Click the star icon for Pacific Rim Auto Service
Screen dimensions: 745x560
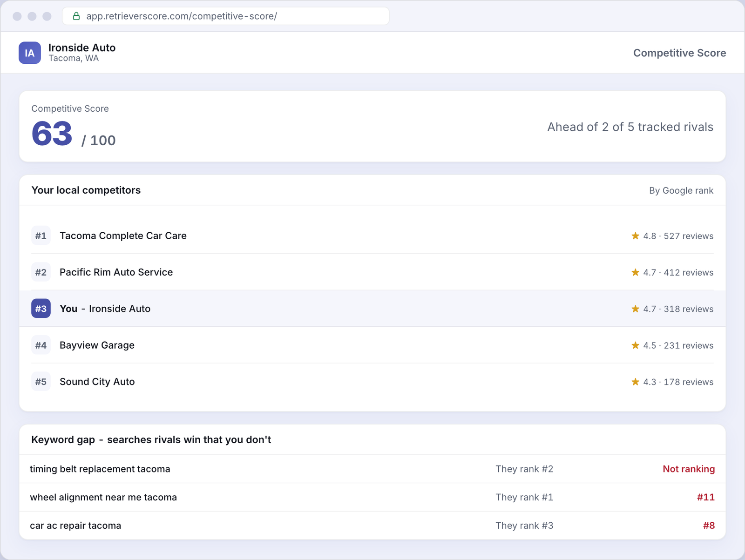pos(635,272)
